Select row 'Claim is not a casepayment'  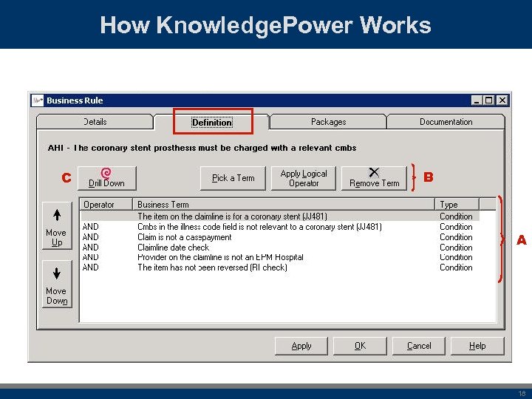280,237
